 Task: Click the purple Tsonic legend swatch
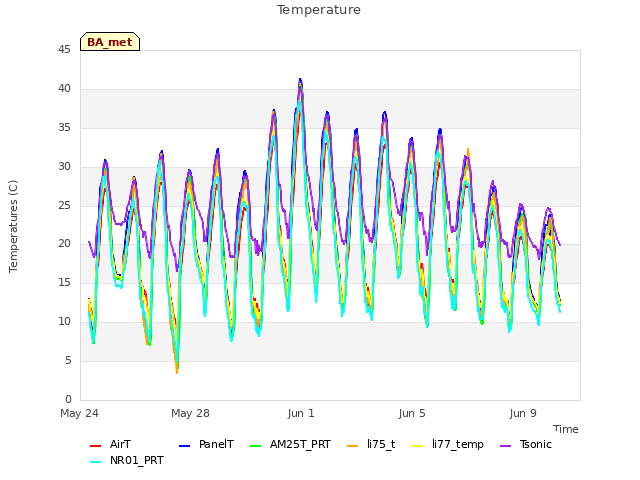tap(505, 446)
